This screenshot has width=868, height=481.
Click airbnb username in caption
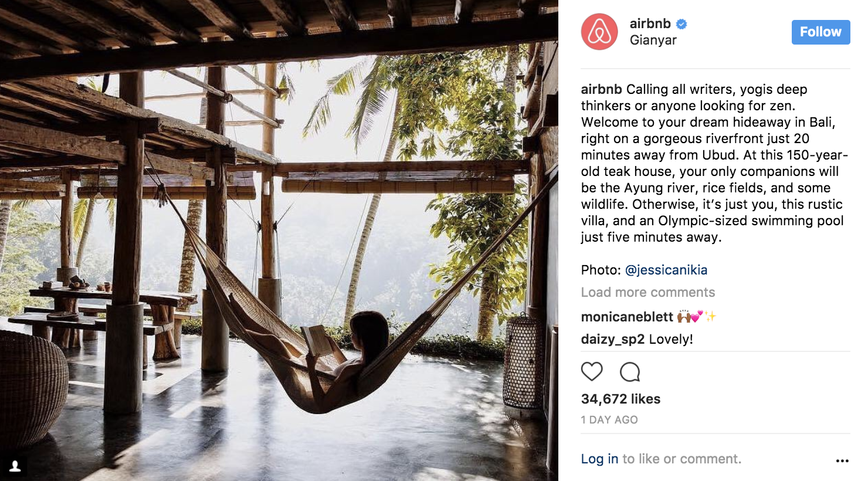[601, 89]
